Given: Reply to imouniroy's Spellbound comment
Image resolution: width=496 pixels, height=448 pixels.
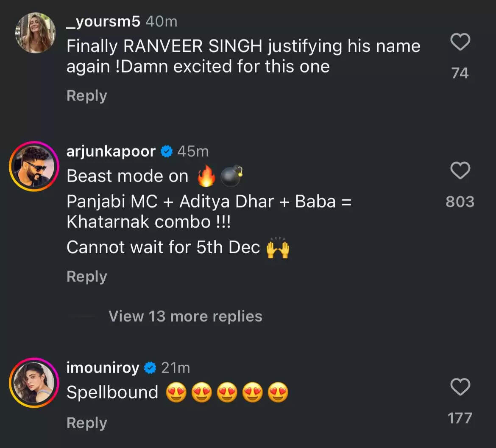Looking at the screenshot, I should (x=86, y=423).
